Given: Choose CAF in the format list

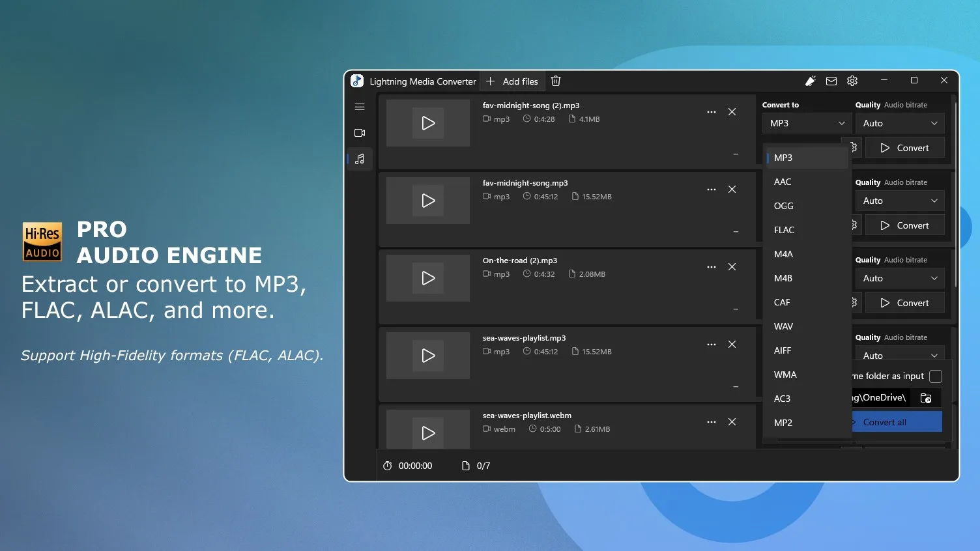Looking at the screenshot, I should (807, 302).
